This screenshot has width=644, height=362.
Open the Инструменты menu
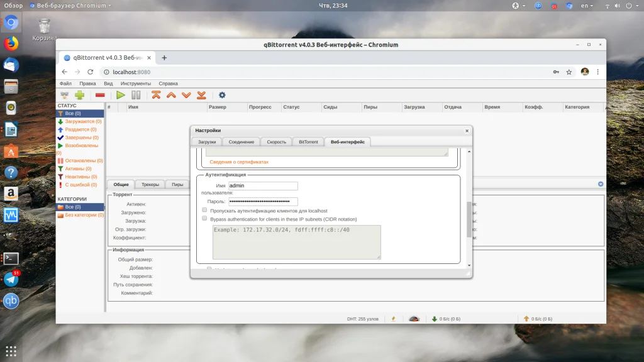coord(136,84)
